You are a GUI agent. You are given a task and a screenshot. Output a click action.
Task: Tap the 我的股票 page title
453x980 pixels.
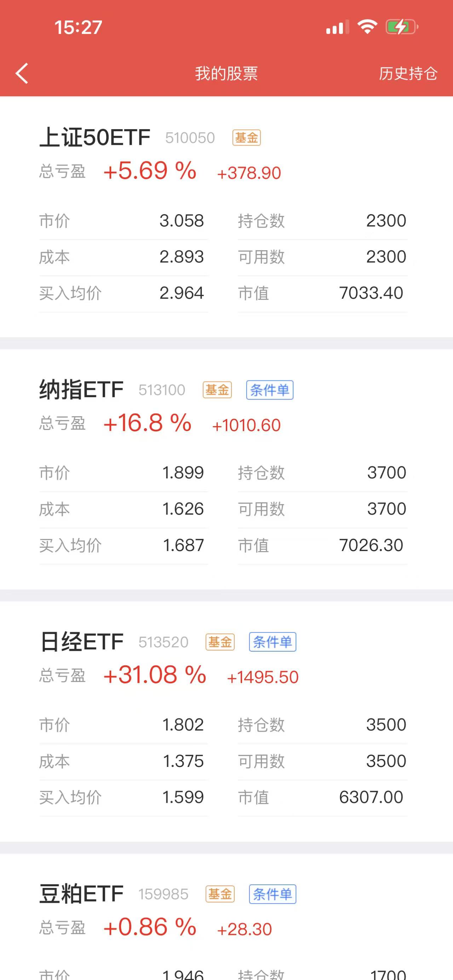coord(226,73)
